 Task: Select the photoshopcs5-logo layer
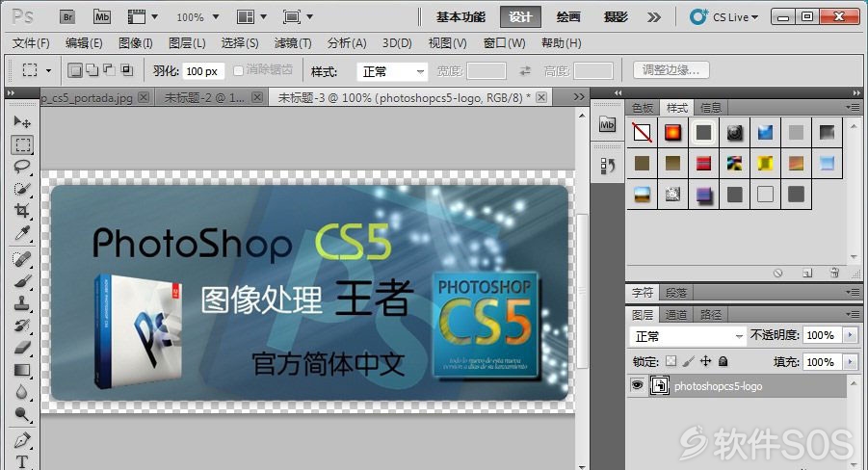click(736, 385)
